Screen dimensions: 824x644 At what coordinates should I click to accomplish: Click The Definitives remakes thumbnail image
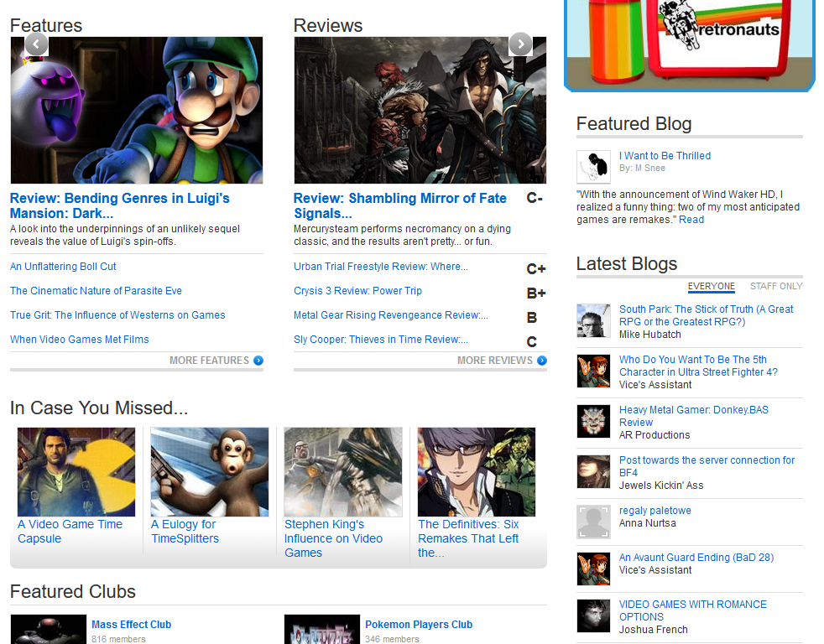(x=477, y=472)
